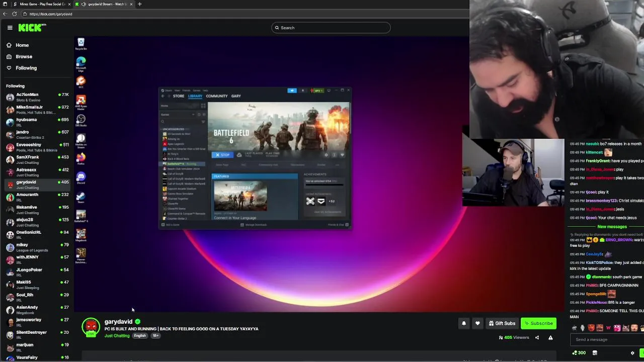Follow garydavid with the heart button
Viewport: 644px width, 362px height.
[477, 323]
